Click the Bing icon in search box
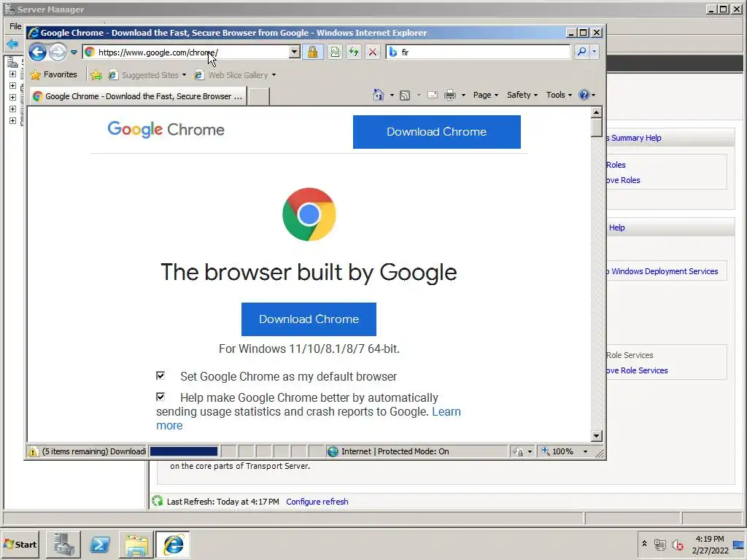747x560 pixels. pyautogui.click(x=393, y=52)
